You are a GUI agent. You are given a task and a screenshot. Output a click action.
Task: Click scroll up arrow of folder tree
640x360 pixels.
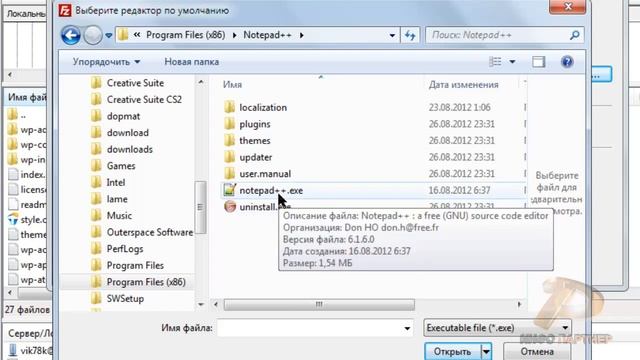(x=201, y=82)
